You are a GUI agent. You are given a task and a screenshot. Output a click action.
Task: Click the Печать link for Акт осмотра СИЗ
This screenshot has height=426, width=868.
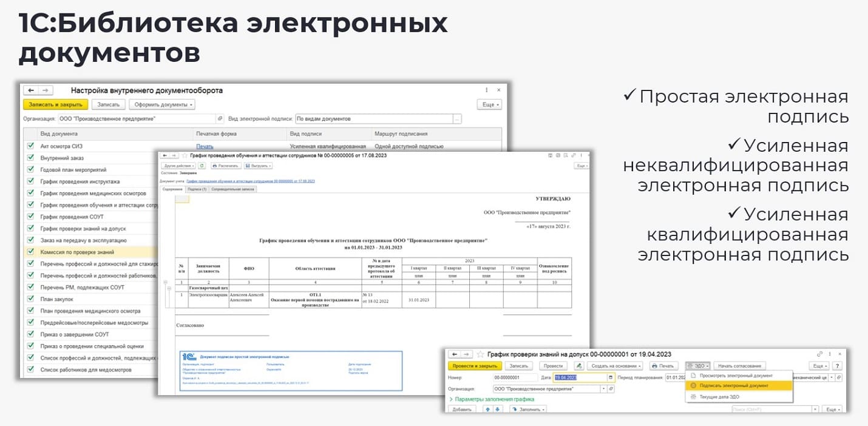205,146
